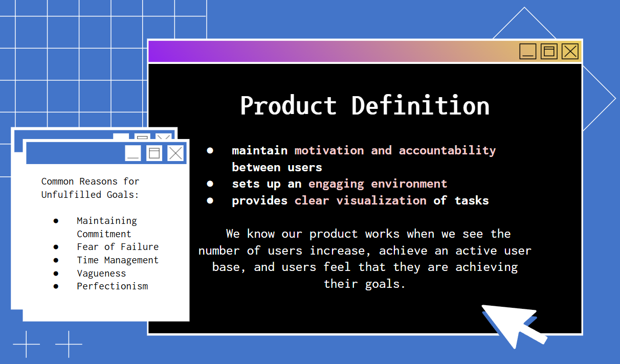
Task: Click the purple-to-orange gradient title bar
Action: 333,51
